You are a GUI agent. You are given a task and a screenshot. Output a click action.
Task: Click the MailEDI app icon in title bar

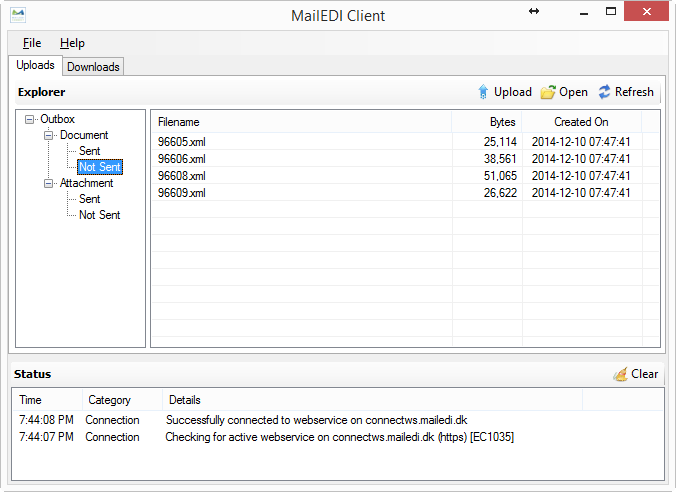pyautogui.click(x=18, y=15)
